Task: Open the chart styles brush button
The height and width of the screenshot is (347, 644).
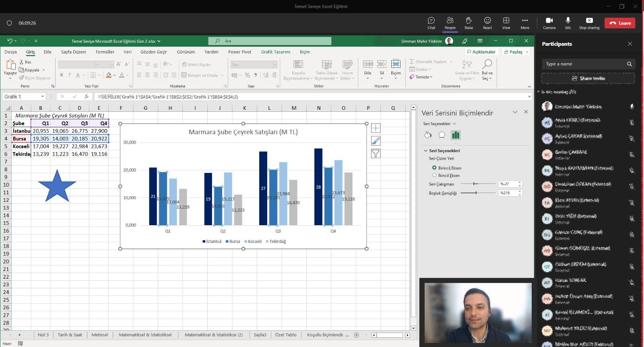Action: [376, 141]
